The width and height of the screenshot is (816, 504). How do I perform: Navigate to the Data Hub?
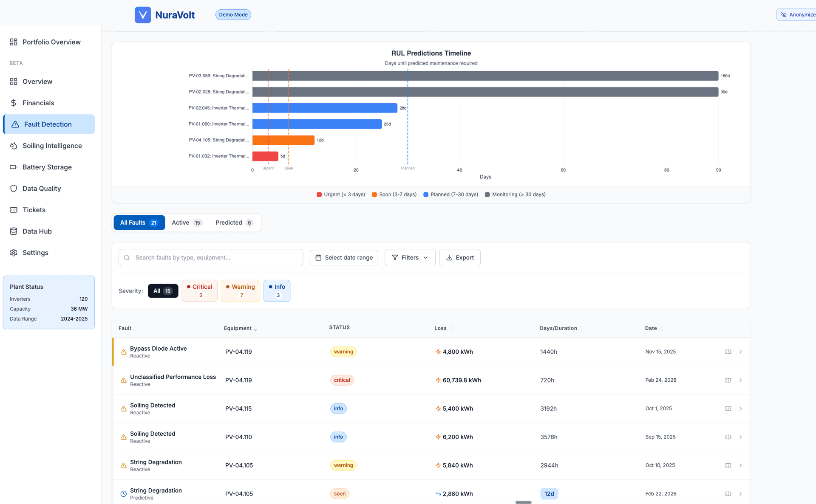point(37,231)
